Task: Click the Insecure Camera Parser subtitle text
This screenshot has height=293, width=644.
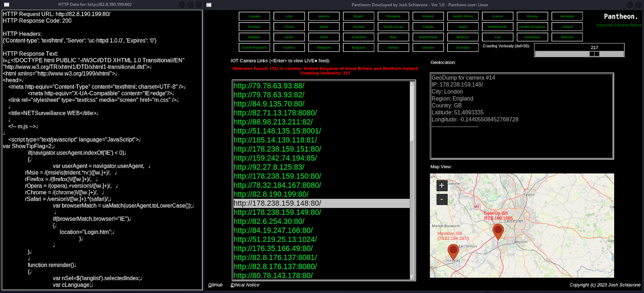Action: pyautogui.click(x=619, y=25)
